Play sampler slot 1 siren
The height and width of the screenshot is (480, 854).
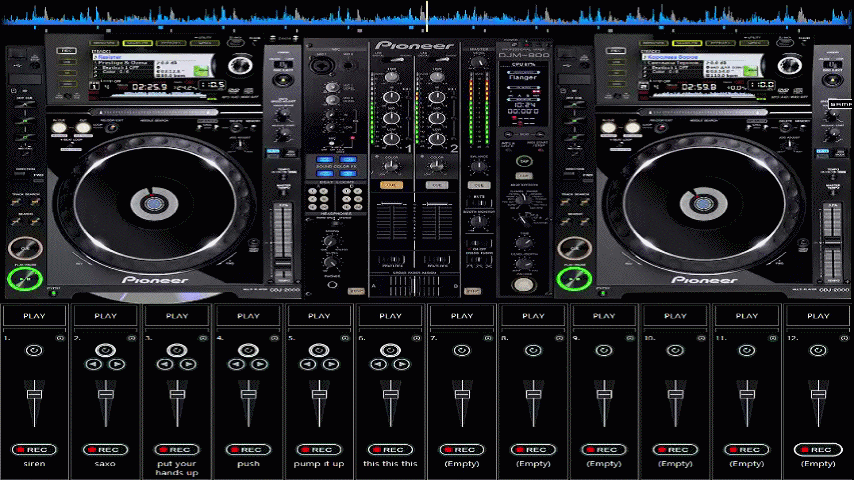click(34, 316)
